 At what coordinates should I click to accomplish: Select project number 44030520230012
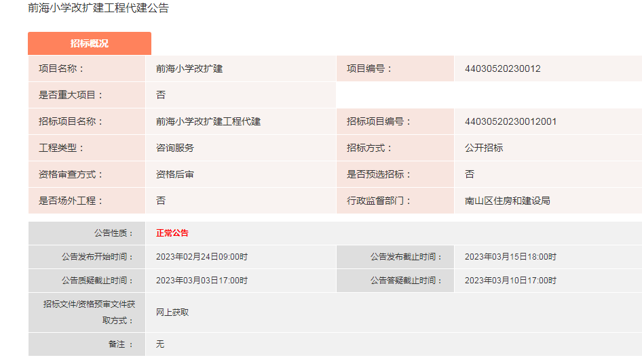(x=502, y=68)
